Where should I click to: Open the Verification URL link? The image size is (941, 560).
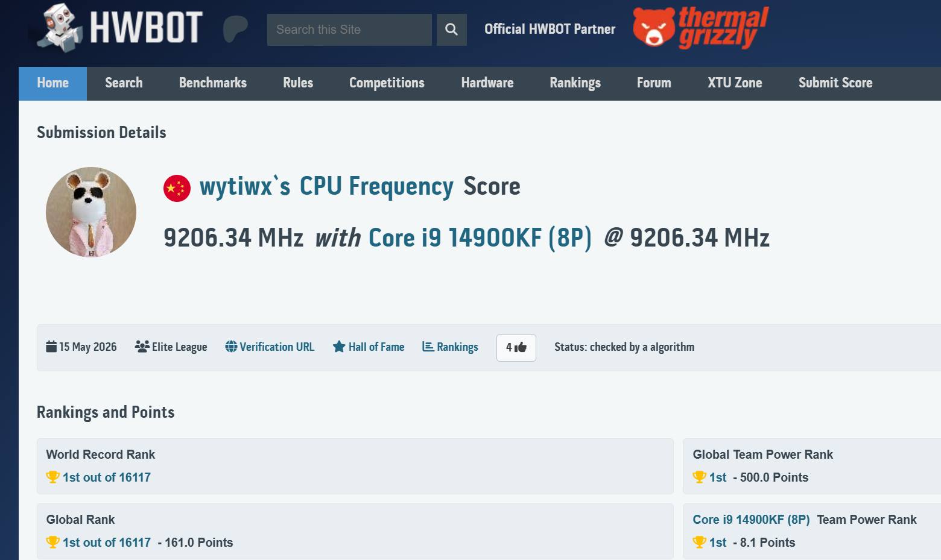pyautogui.click(x=277, y=347)
